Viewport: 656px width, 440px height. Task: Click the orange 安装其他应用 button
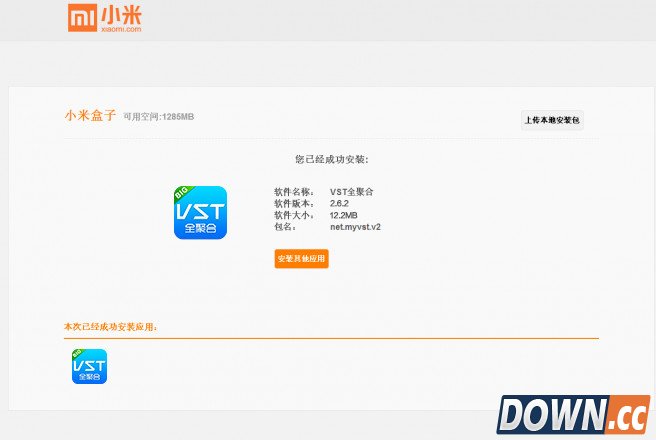click(301, 259)
